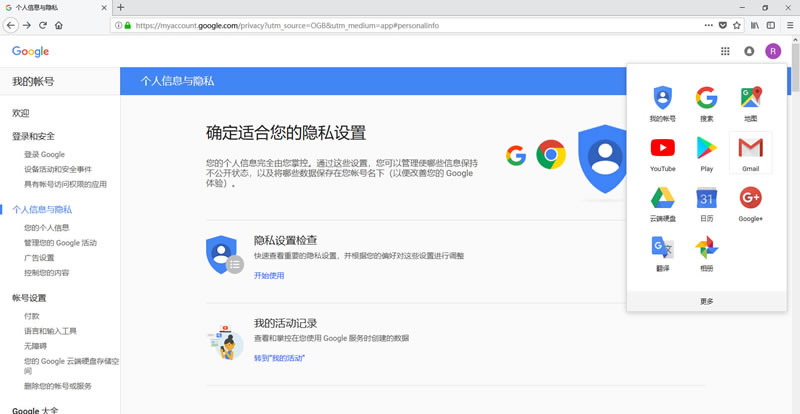Open 登录和安全 sidebar section
Screen dimensions: 800x414
click(33, 136)
